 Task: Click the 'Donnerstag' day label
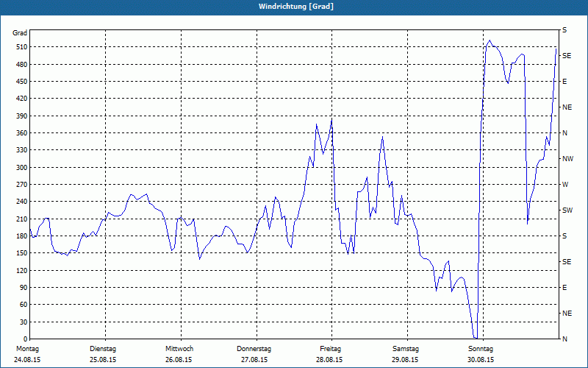[254, 349]
